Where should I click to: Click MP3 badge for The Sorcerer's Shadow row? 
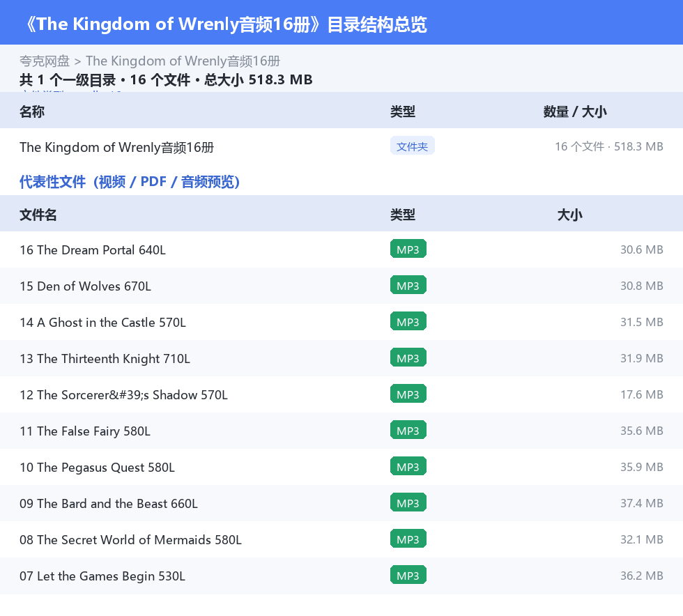[408, 394]
